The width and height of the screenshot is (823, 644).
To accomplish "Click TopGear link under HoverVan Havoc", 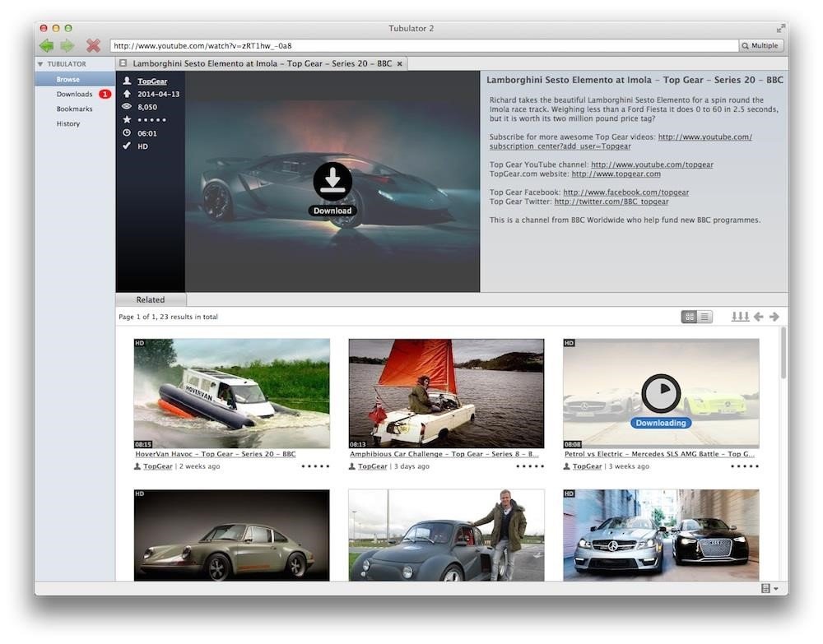I will [157, 466].
